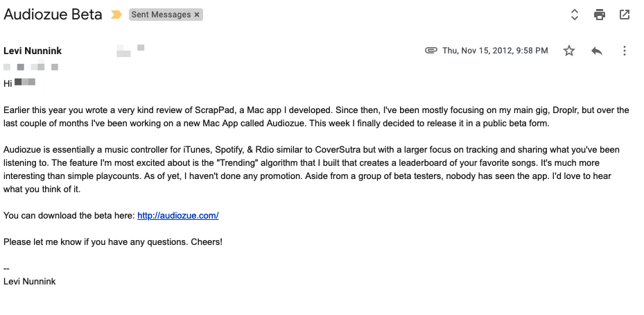Follow the http://audiozue.com/ link

coord(178,216)
